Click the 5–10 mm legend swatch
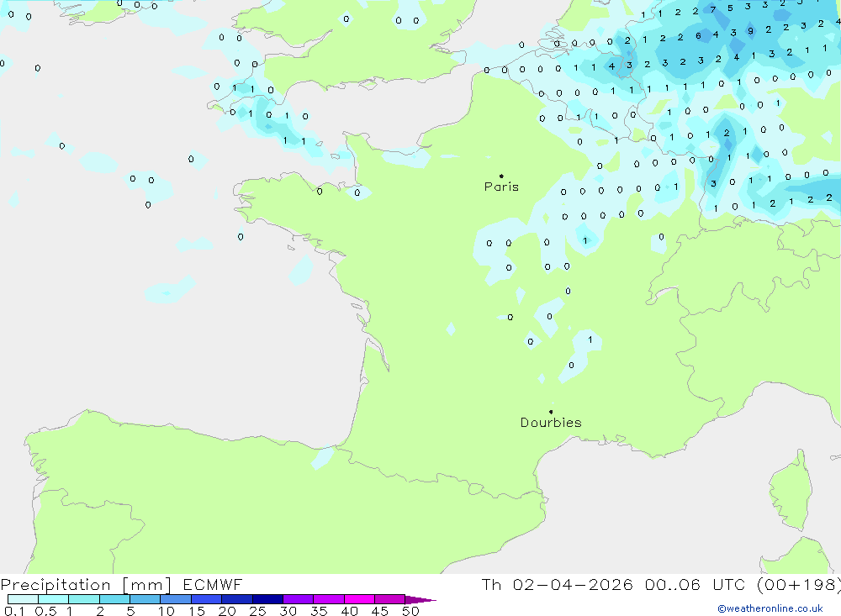The height and width of the screenshot is (616, 841). (145, 599)
